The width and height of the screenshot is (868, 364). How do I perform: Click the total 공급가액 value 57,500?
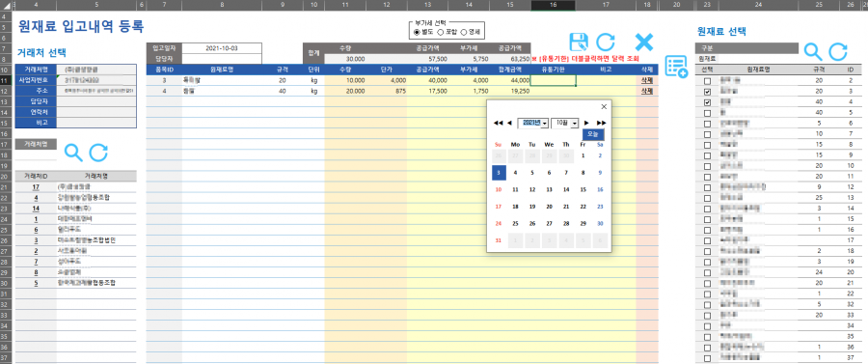coord(428,58)
